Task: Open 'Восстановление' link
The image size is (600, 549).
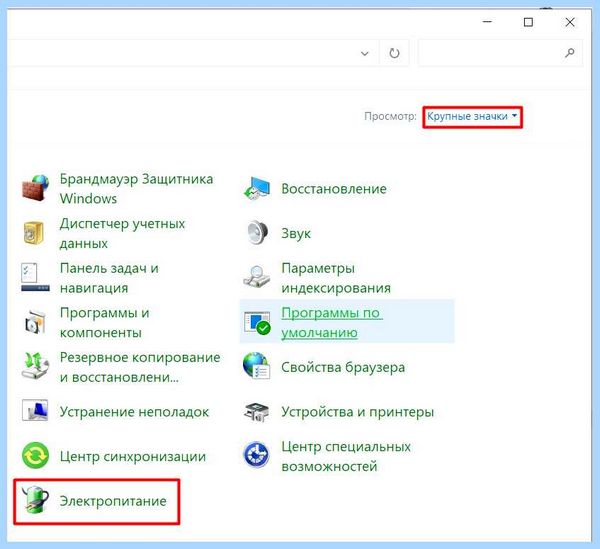Action: [334, 189]
